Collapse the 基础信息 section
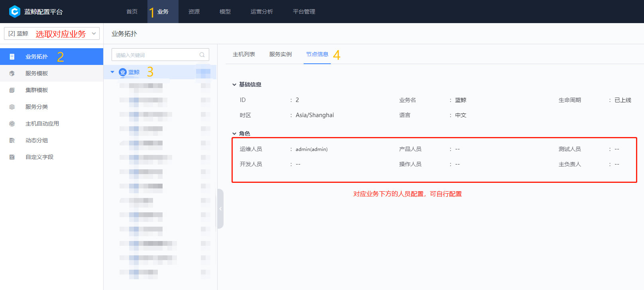Viewport: 644px width, 290px height. [x=234, y=84]
